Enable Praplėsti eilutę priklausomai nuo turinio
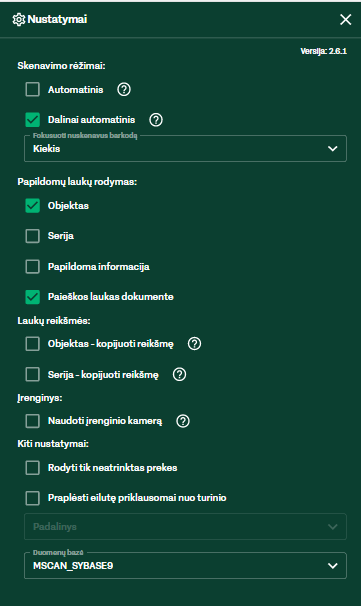Image resolution: width=361 pixels, height=606 pixels. 32,498
